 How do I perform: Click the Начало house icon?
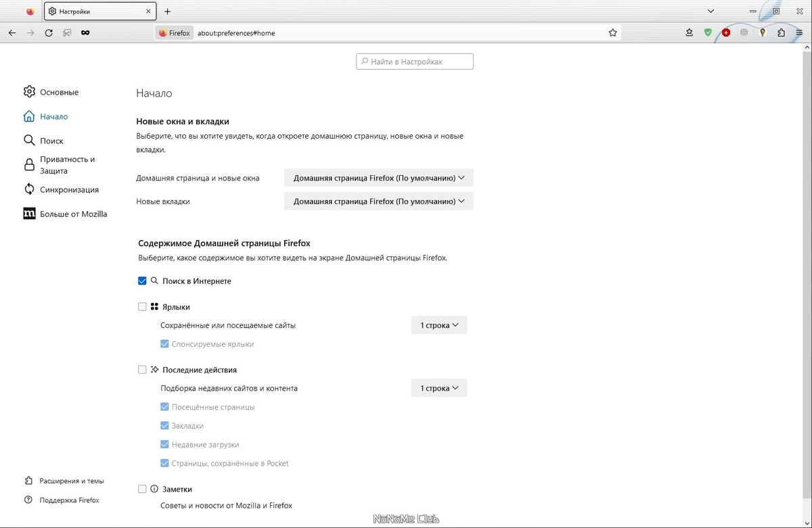click(x=29, y=116)
